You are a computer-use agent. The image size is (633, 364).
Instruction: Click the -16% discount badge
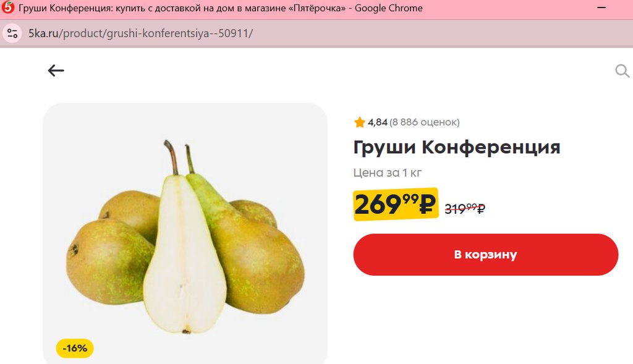[x=75, y=349]
